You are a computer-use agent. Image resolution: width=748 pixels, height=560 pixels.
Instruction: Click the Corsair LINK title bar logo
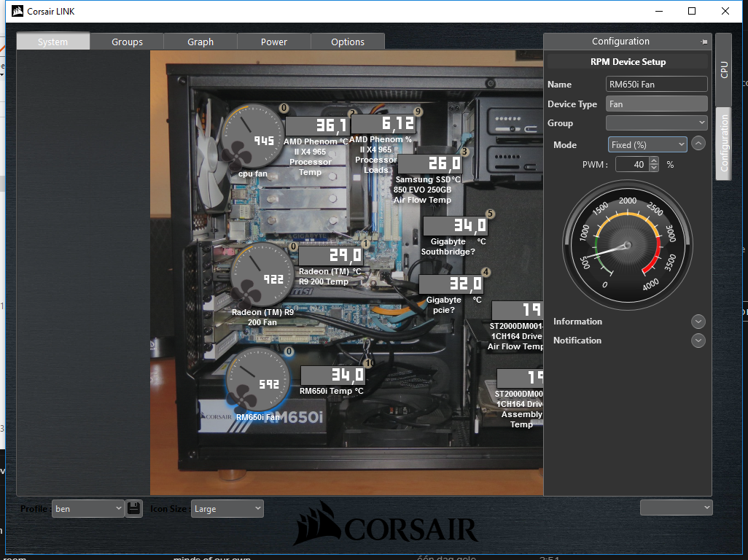[x=17, y=11]
